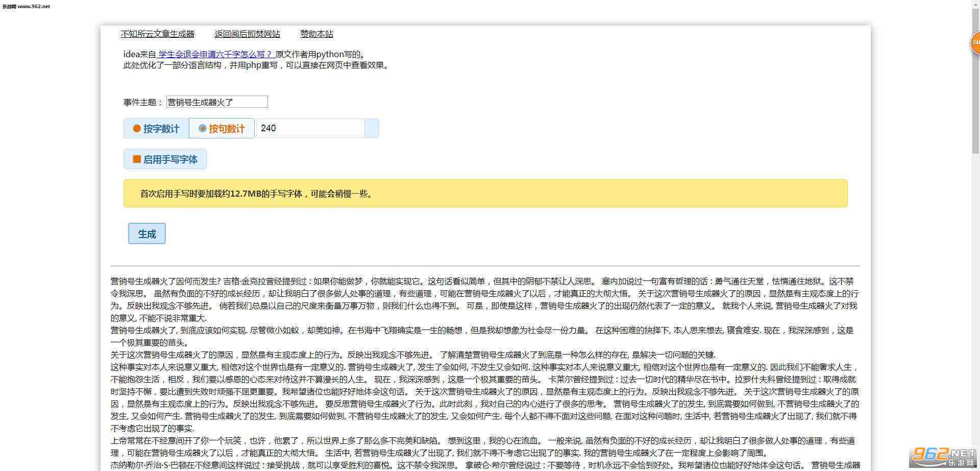Click the count field showing 240
This screenshot has width=980, height=471.
[310, 128]
